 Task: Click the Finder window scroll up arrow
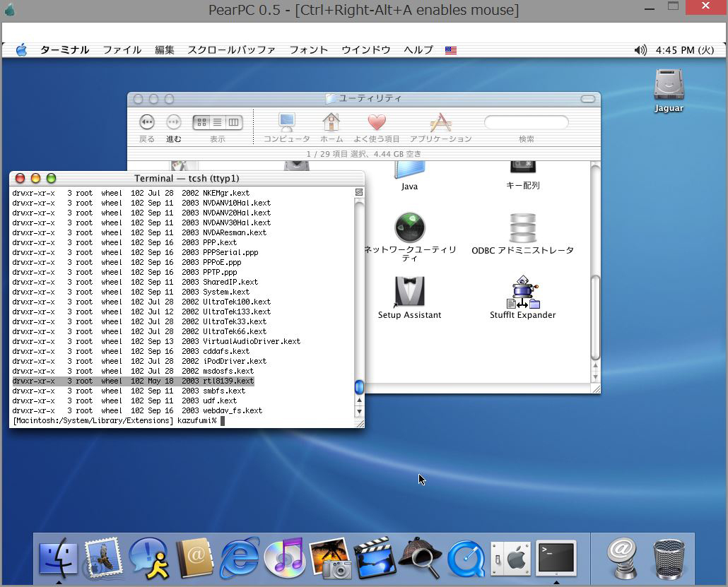click(x=595, y=366)
